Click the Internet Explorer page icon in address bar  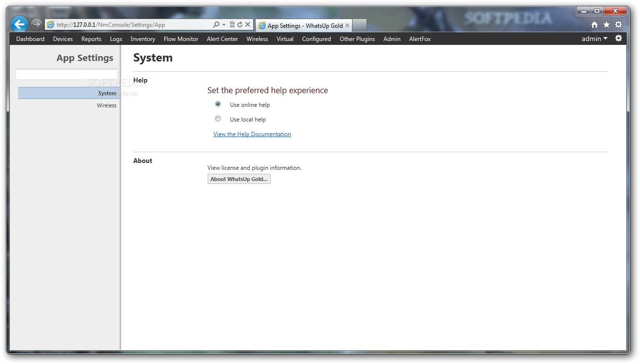point(50,24)
